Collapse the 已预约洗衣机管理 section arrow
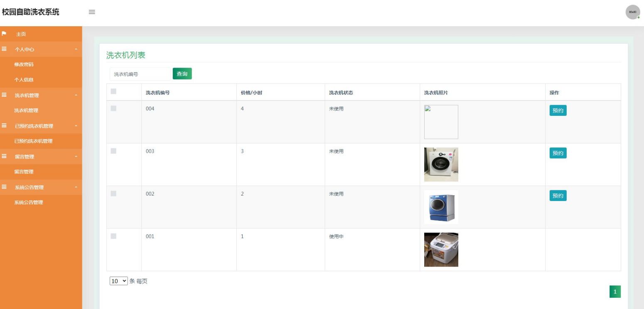Viewport: 644px width, 309px height. 76,126
